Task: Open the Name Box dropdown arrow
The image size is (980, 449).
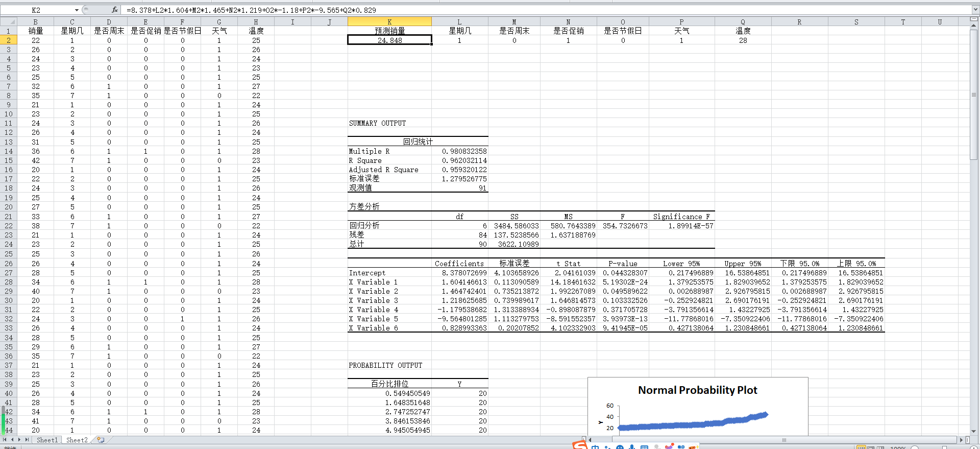Action: pyautogui.click(x=77, y=10)
